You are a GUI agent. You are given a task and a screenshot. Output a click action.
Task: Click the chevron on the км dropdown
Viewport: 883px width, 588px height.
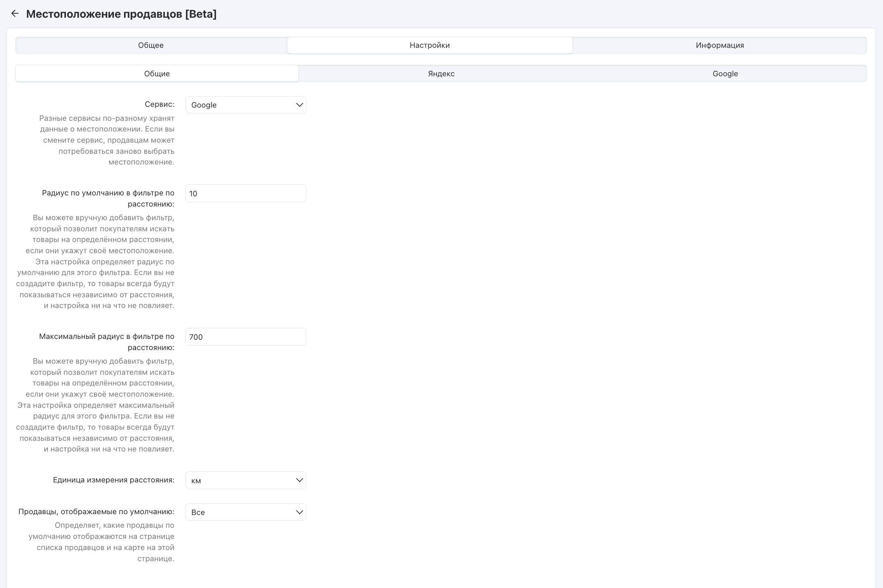pos(299,480)
